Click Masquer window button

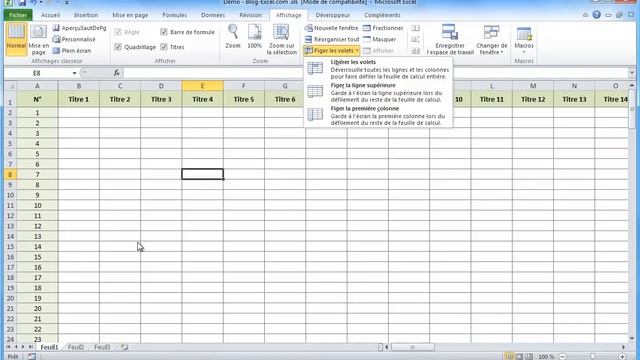pos(379,39)
